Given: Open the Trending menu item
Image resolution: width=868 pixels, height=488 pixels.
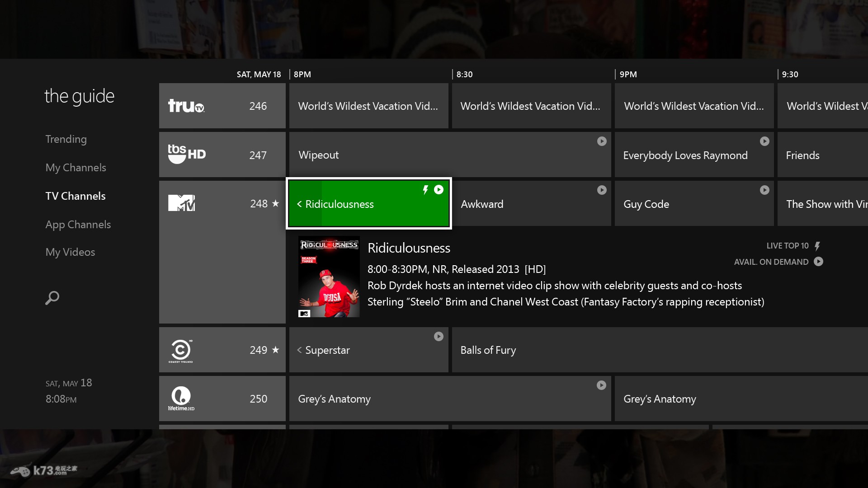Looking at the screenshot, I should [x=66, y=139].
